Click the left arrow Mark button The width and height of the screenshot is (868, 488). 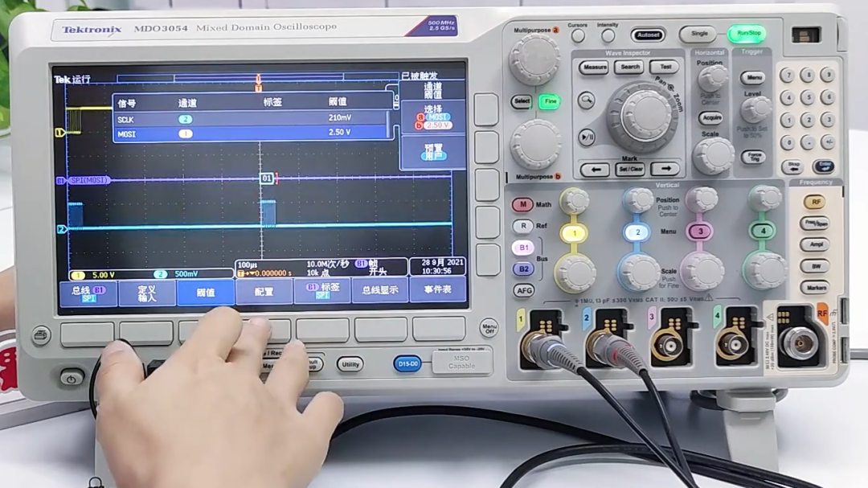coord(595,170)
